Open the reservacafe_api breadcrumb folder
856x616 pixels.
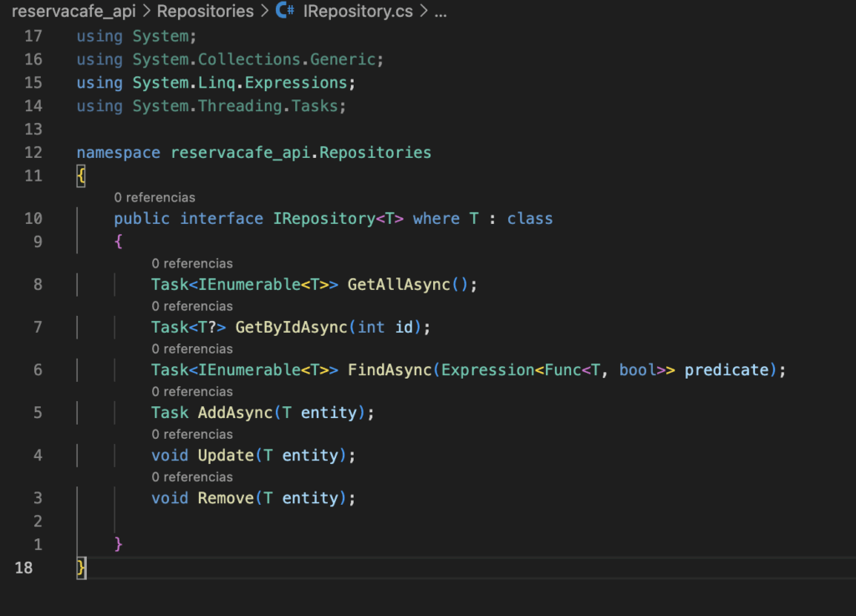74,12
